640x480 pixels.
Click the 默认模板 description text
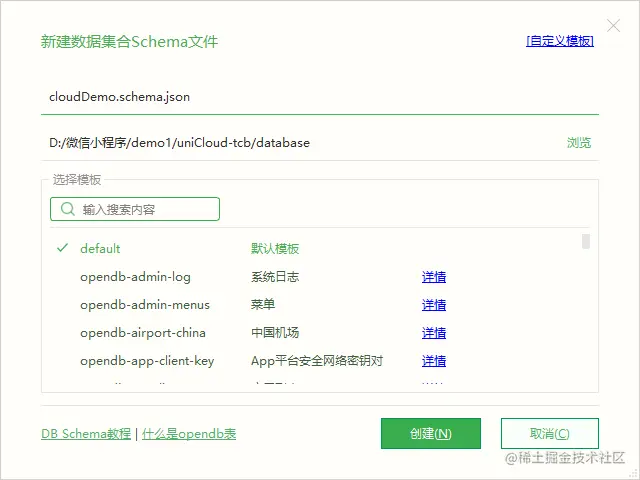click(275, 249)
